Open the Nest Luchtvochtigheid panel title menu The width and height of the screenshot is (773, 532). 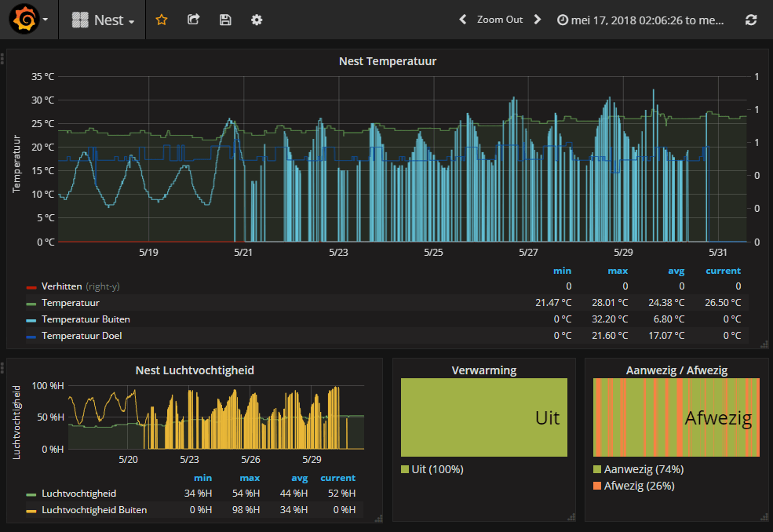195,370
